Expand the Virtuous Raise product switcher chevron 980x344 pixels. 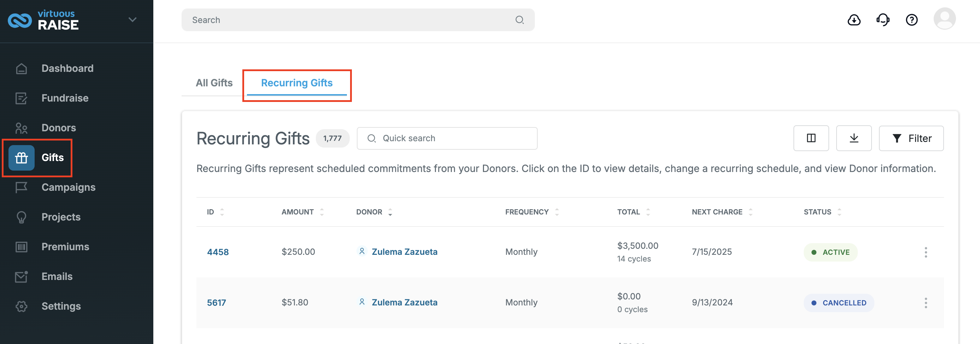(132, 20)
